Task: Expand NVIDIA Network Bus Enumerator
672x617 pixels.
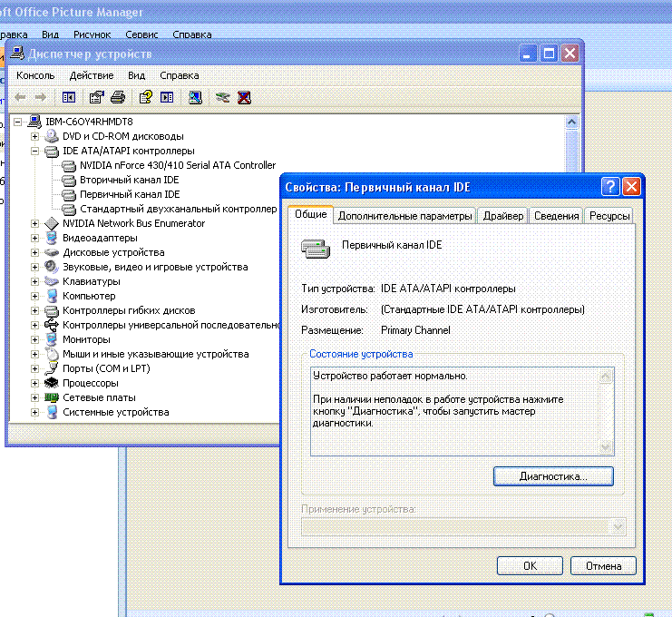Action: click(x=34, y=223)
